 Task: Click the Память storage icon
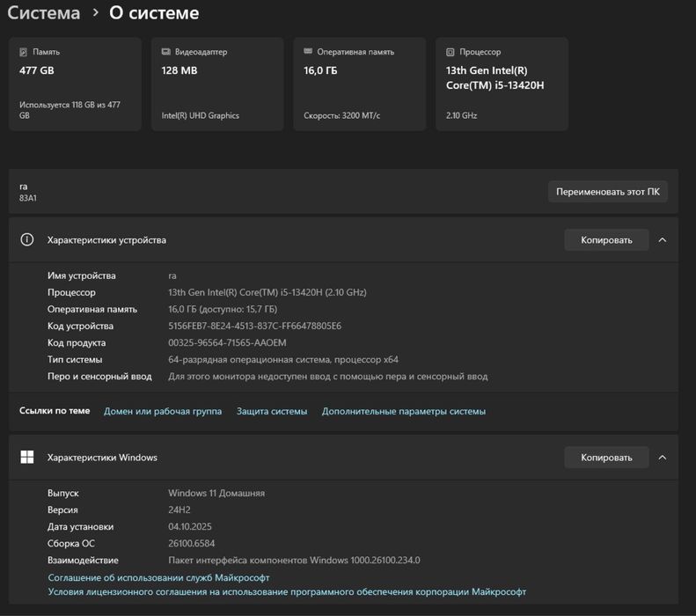tap(23, 52)
